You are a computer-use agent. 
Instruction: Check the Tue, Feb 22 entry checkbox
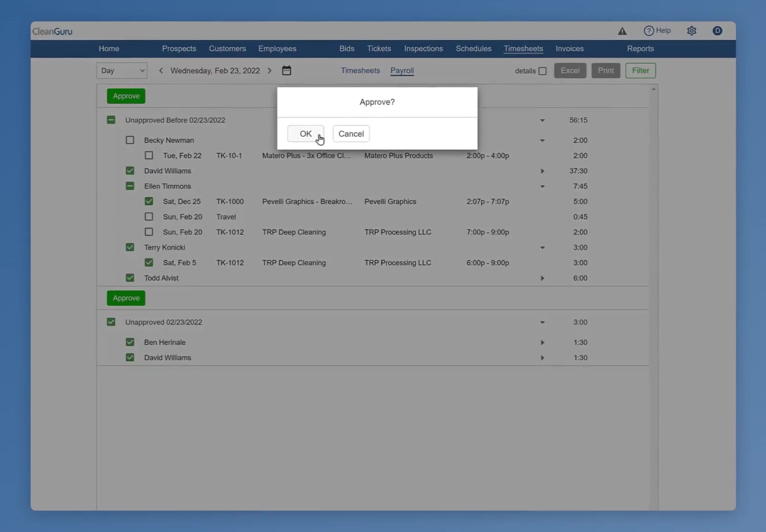(149, 155)
